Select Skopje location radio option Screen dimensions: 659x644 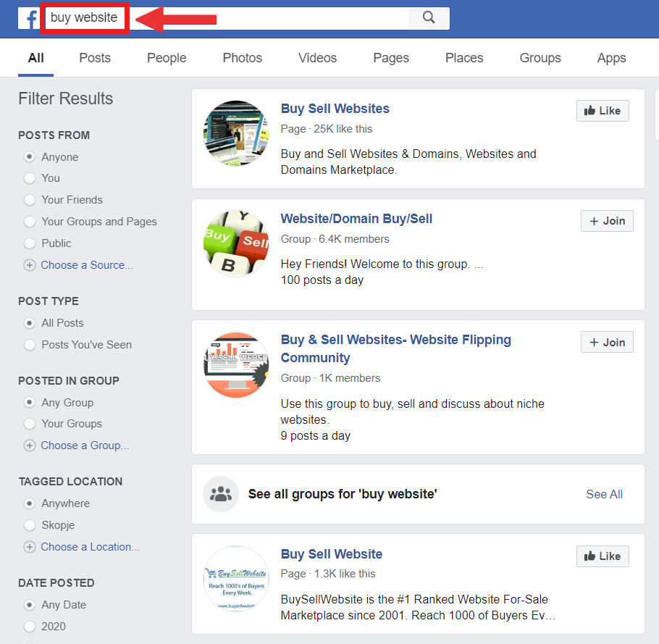click(30, 525)
